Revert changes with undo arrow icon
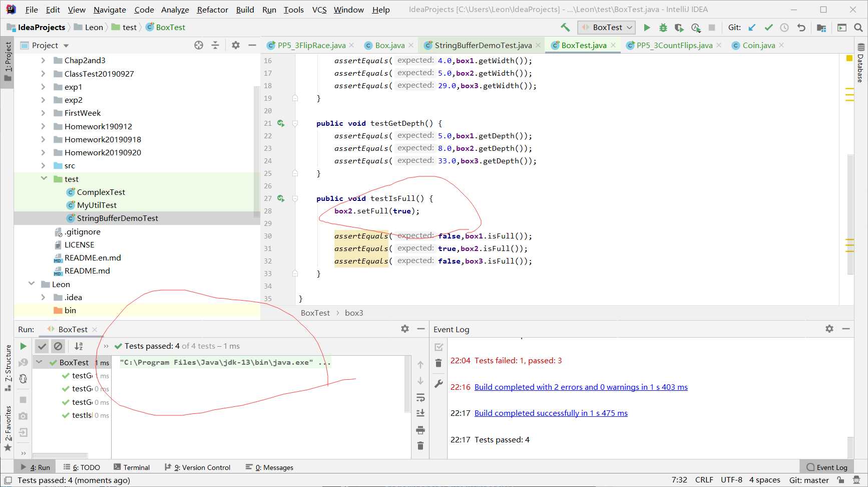 pos(801,28)
